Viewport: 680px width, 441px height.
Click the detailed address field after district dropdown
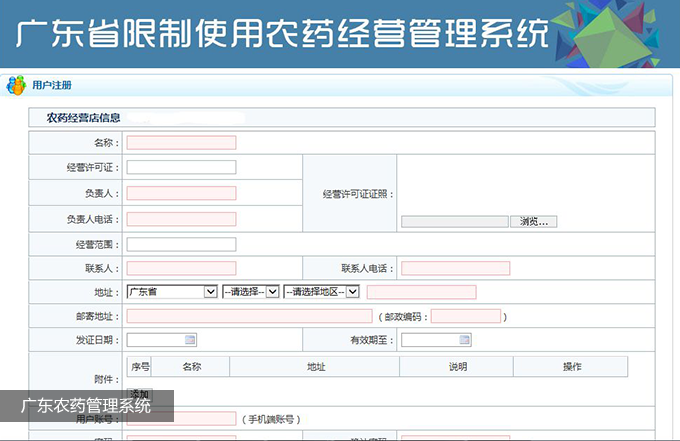tap(421, 292)
